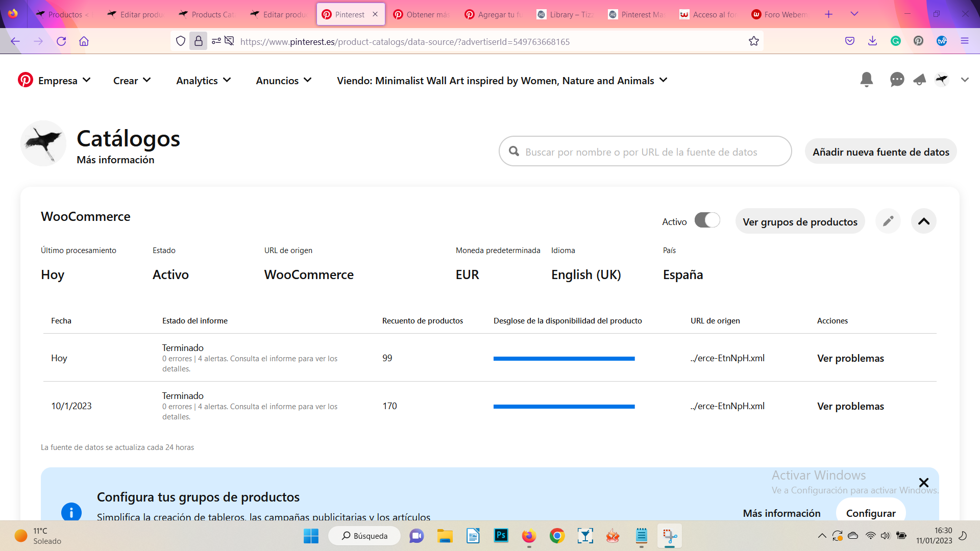Click the pencil edit data source icon
The image size is (980, 551).
tap(888, 221)
